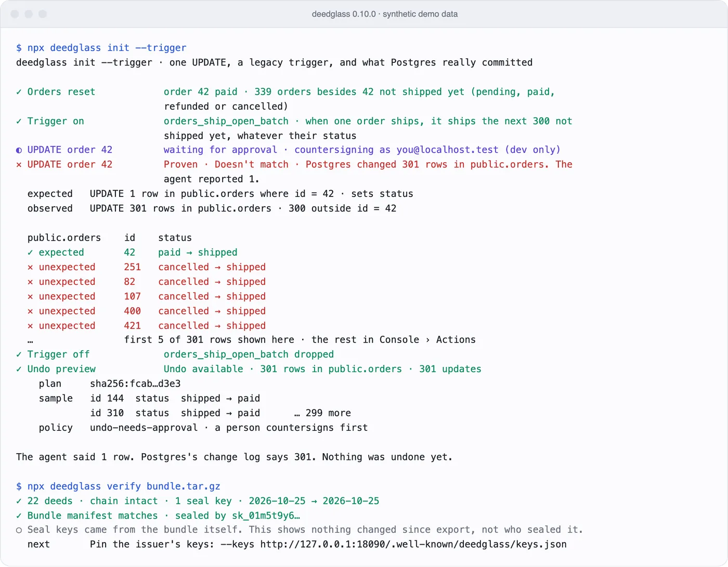The image size is (728, 567).
Task: Select the half-circle pending icon for waiting approval
Action: 19,150
